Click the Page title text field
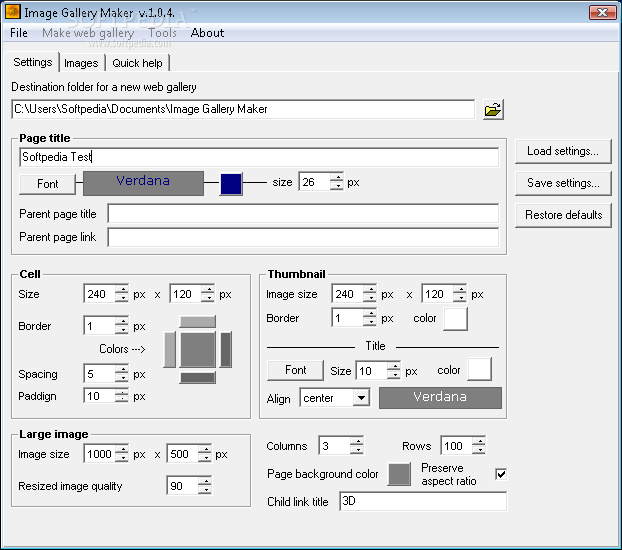The width and height of the screenshot is (622, 550). tap(259, 157)
